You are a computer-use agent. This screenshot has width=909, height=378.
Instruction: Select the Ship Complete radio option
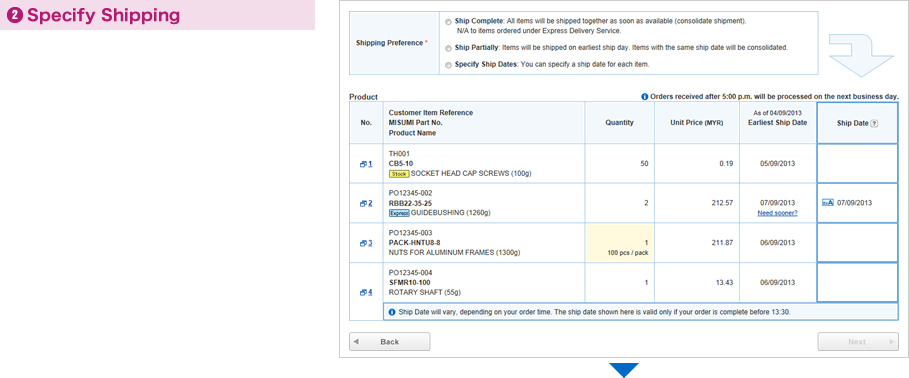click(448, 22)
